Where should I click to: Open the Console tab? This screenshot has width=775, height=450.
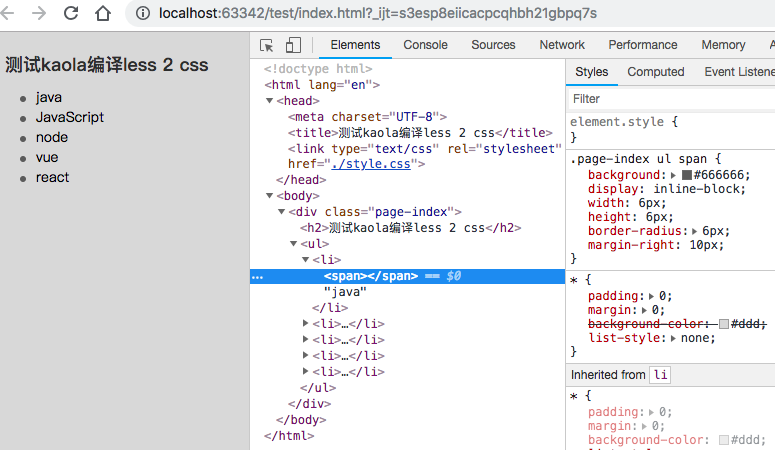(x=426, y=45)
